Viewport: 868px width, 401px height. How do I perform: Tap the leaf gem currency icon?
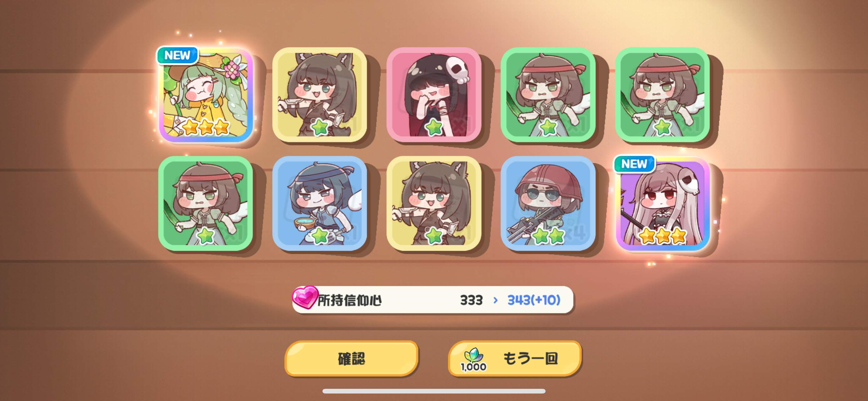pyautogui.click(x=473, y=355)
